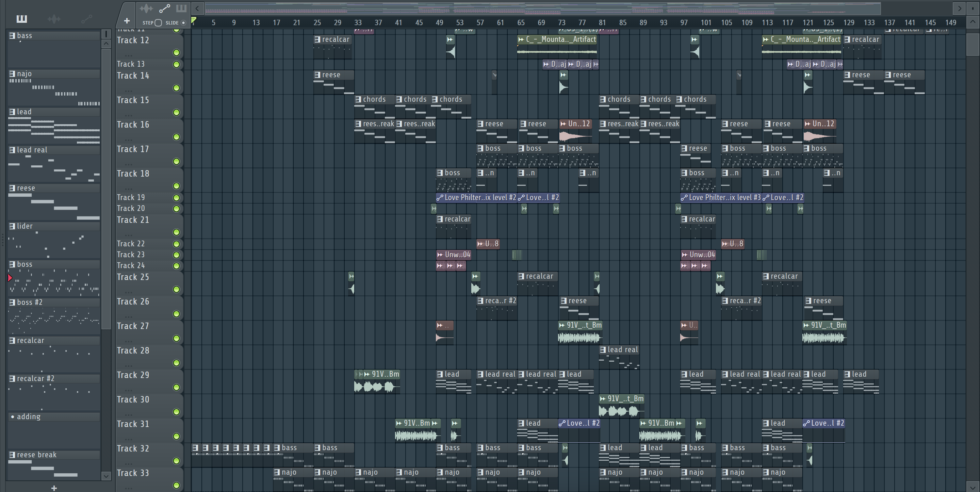Select pattern clip focus in playlist header
The image size is (980, 492).
coord(181,9)
